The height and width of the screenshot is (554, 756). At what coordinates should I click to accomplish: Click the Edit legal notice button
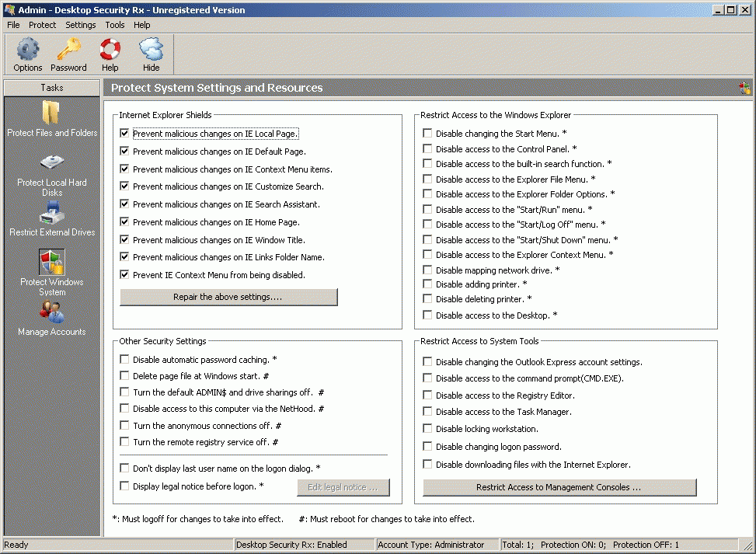[343, 487]
